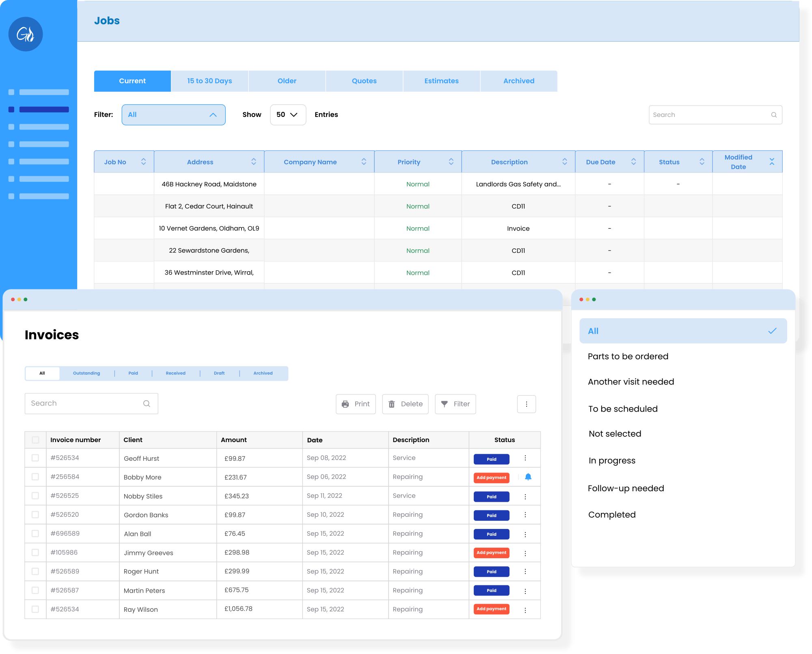Open the Show 50 entries dropdown
The image size is (812, 654).
(287, 115)
